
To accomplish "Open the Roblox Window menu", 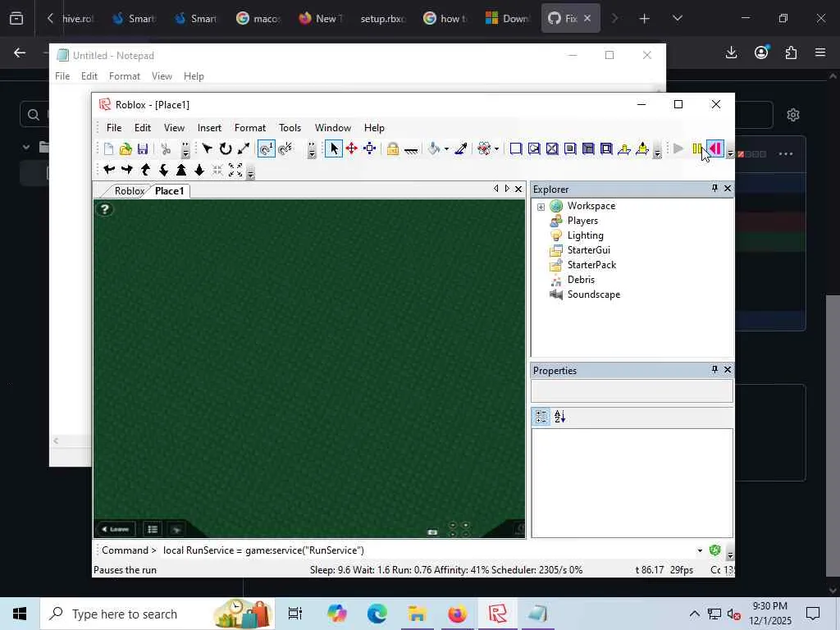I will point(333,127).
